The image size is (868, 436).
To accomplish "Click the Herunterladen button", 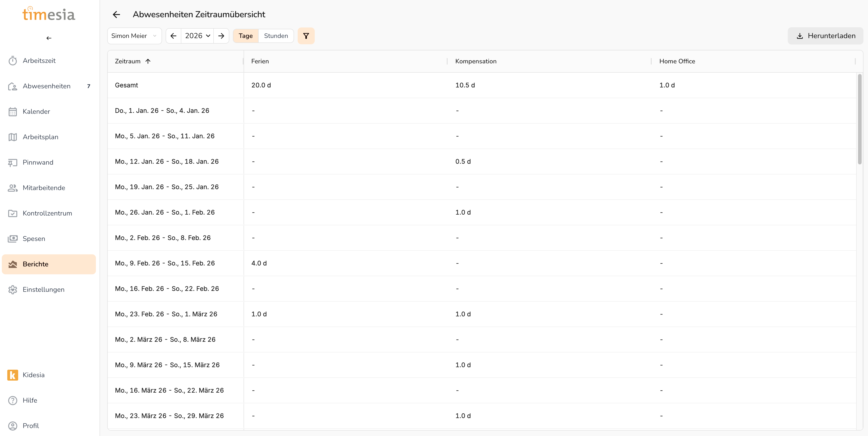I will [825, 36].
